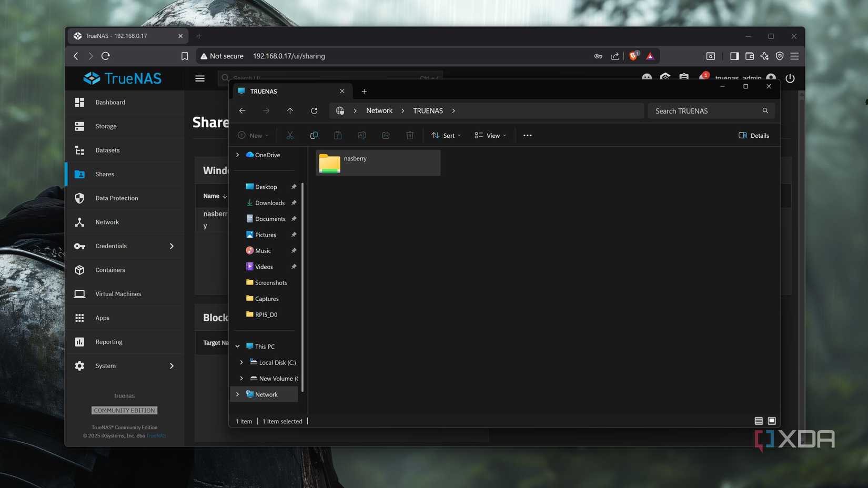Open RPI5_DO folder in navigation pane
The width and height of the screenshot is (868, 488).
(267, 315)
